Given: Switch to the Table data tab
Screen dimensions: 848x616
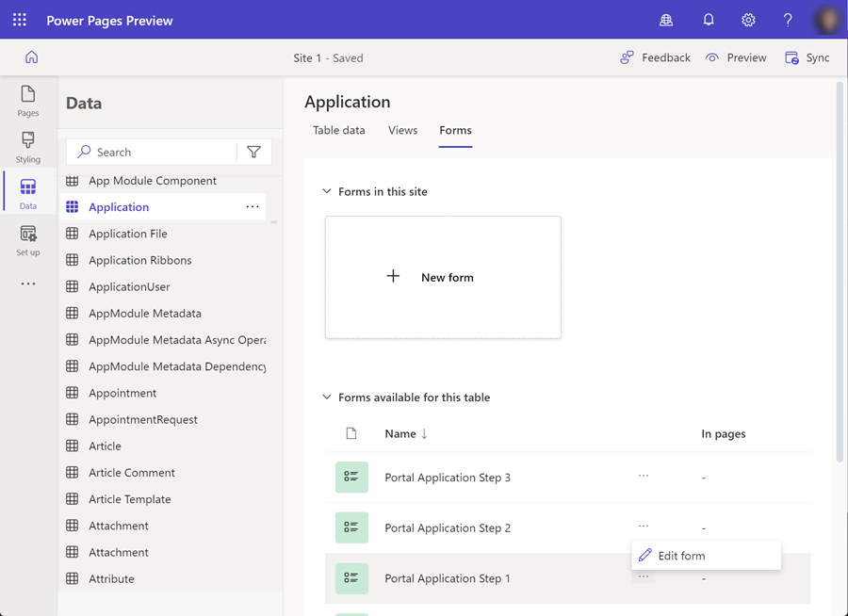Looking at the screenshot, I should tap(338, 130).
